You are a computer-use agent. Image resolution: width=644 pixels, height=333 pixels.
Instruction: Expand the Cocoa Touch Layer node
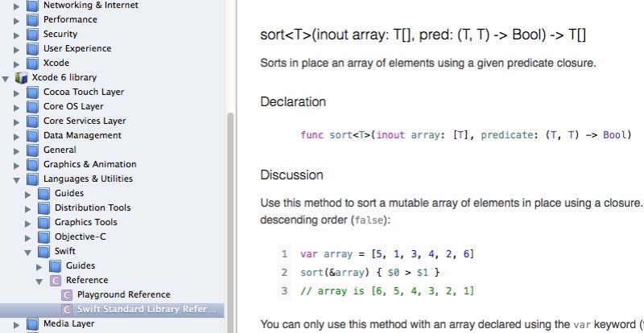click(16, 92)
